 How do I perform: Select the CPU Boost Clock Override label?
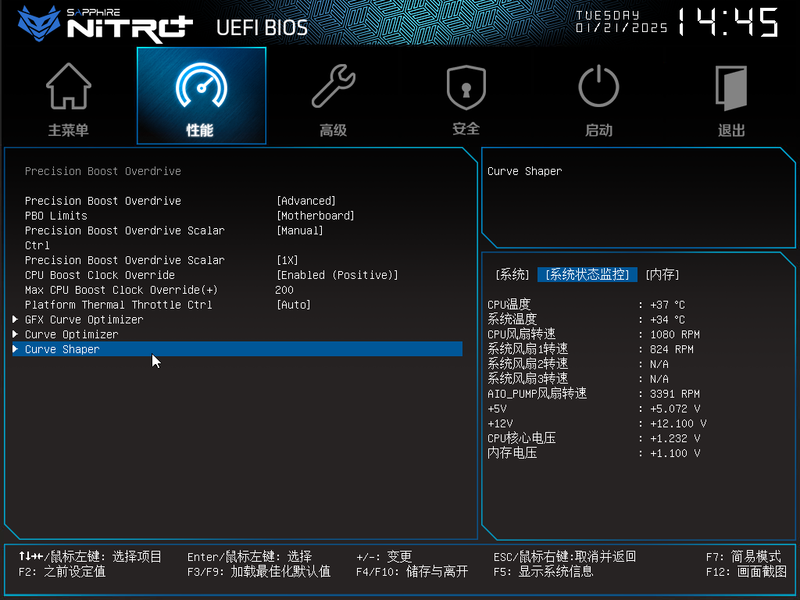pyautogui.click(x=100, y=275)
